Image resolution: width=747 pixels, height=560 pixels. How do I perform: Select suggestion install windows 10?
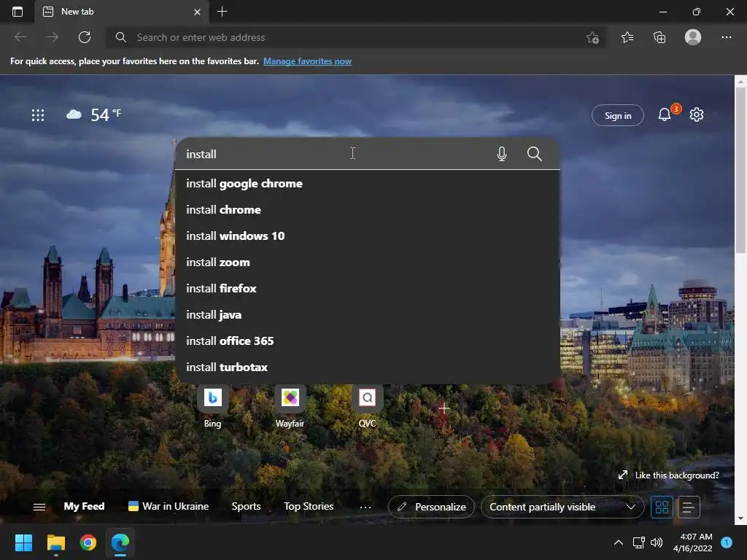coord(368,236)
